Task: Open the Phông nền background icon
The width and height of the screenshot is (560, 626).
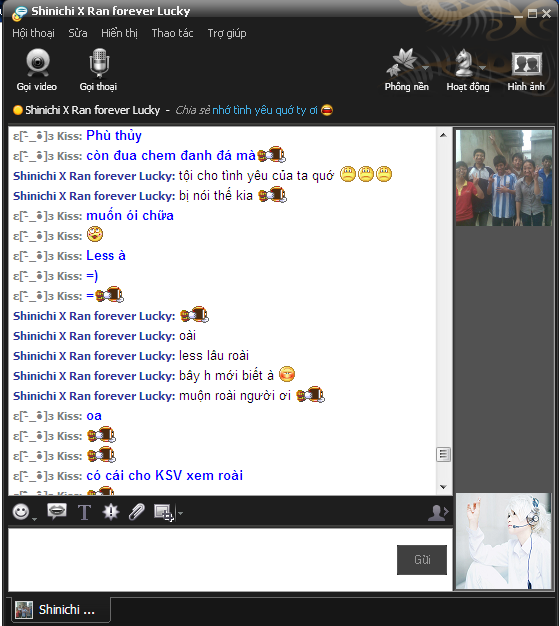Action: pyautogui.click(x=402, y=63)
